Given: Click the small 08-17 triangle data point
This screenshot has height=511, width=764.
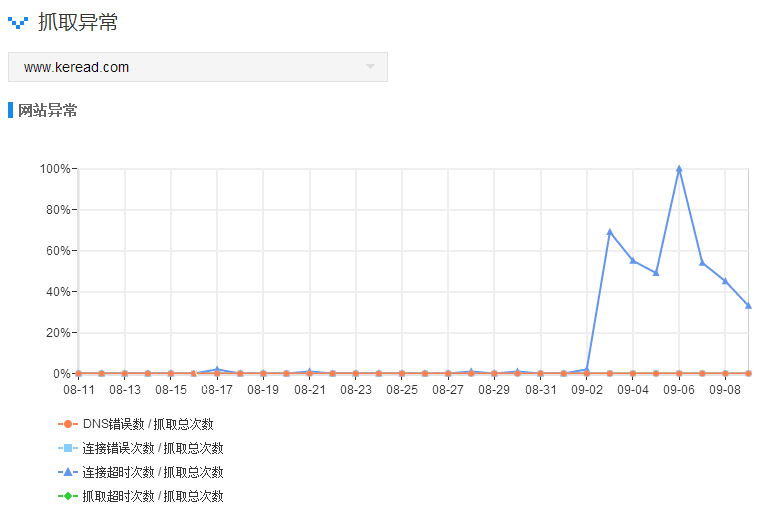Looking at the screenshot, I should [217, 369].
